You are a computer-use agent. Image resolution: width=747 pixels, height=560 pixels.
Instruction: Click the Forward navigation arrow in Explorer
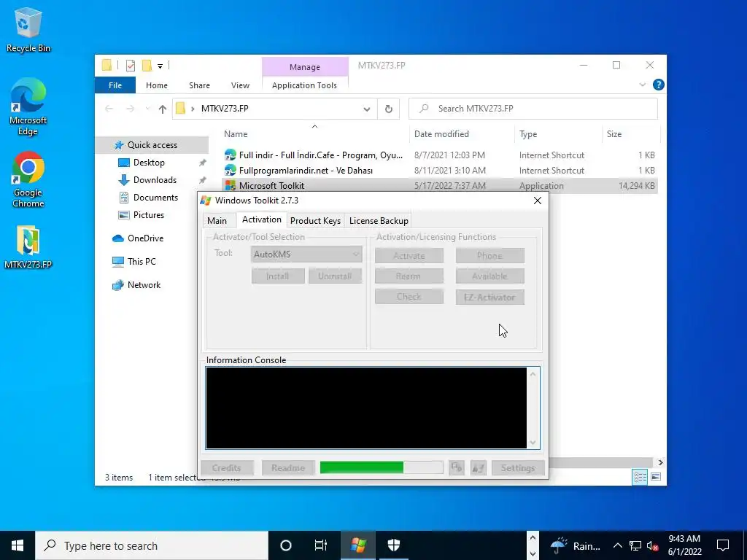(x=130, y=109)
